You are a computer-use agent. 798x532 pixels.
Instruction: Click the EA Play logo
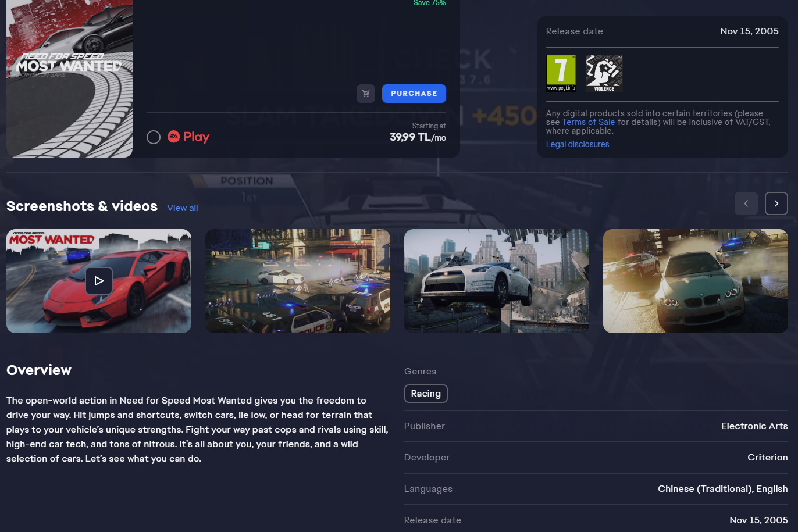pos(188,137)
